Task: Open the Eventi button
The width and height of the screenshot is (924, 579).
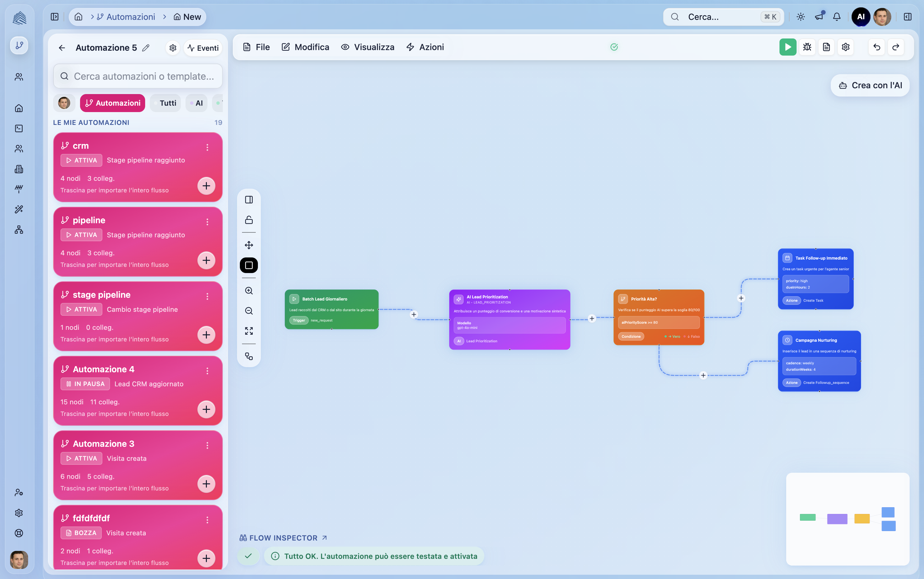Action: [203, 48]
